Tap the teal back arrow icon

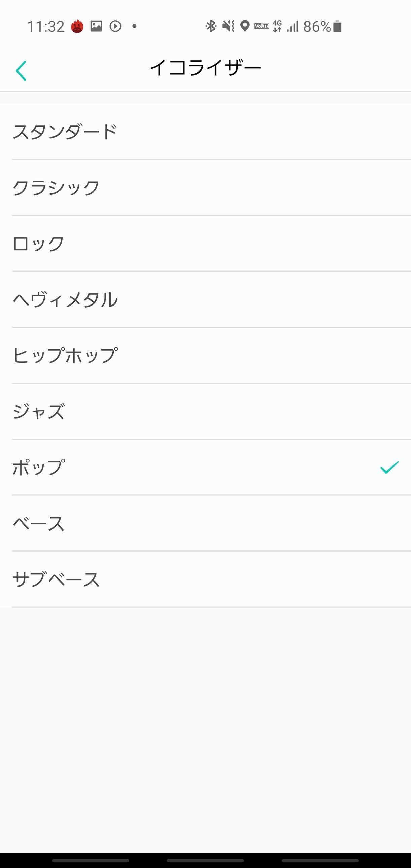click(21, 70)
